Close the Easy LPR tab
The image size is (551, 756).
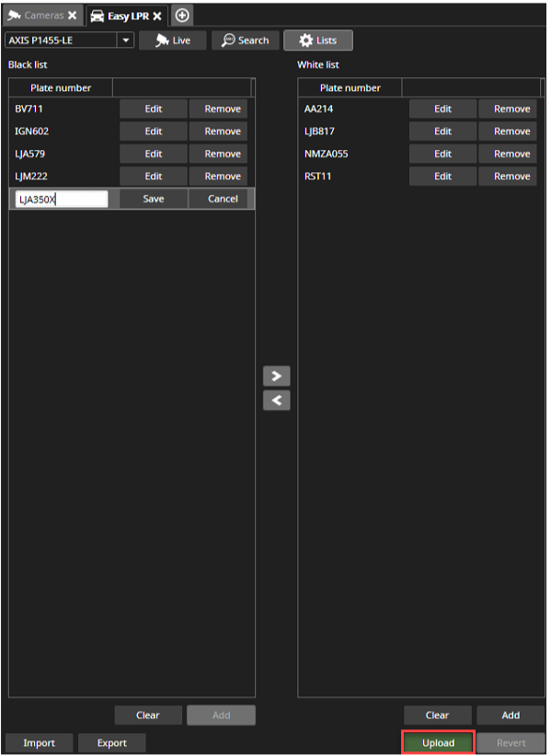(x=157, y=17)
